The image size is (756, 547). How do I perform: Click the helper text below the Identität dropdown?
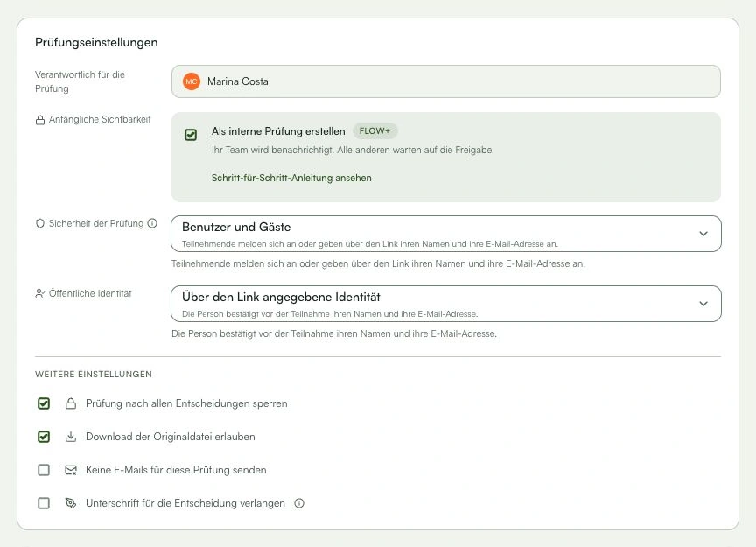point(334,333)
